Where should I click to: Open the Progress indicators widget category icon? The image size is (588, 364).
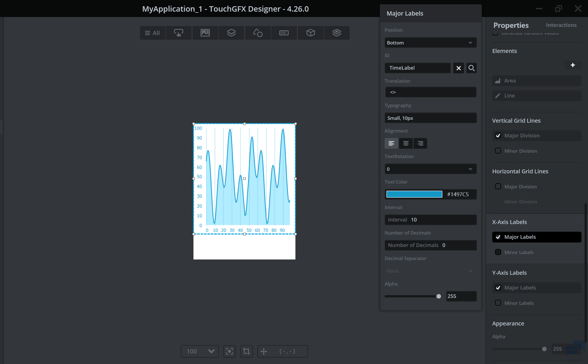pyautogui.click(x=284, y=33)
